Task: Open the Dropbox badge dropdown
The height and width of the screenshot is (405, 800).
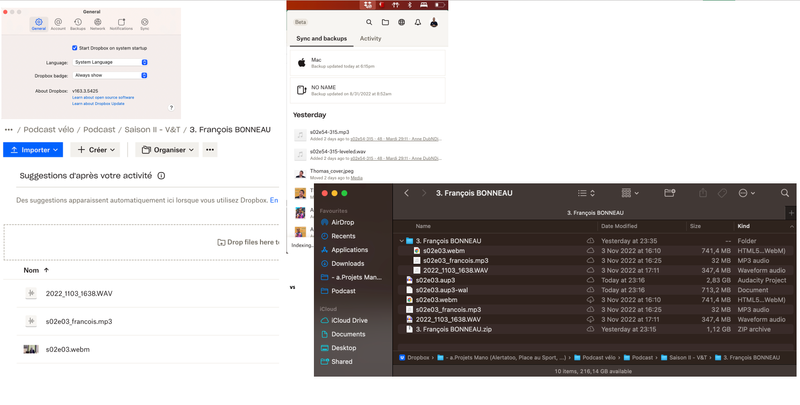Action: tap(110, 75)
